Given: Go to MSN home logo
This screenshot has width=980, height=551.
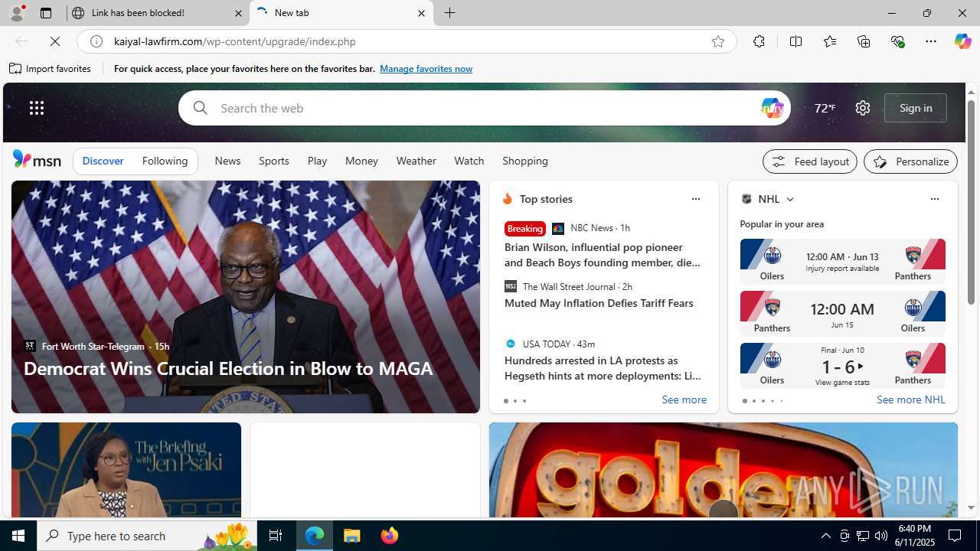Looking at the screenshot, I should [x=37, y=159].
